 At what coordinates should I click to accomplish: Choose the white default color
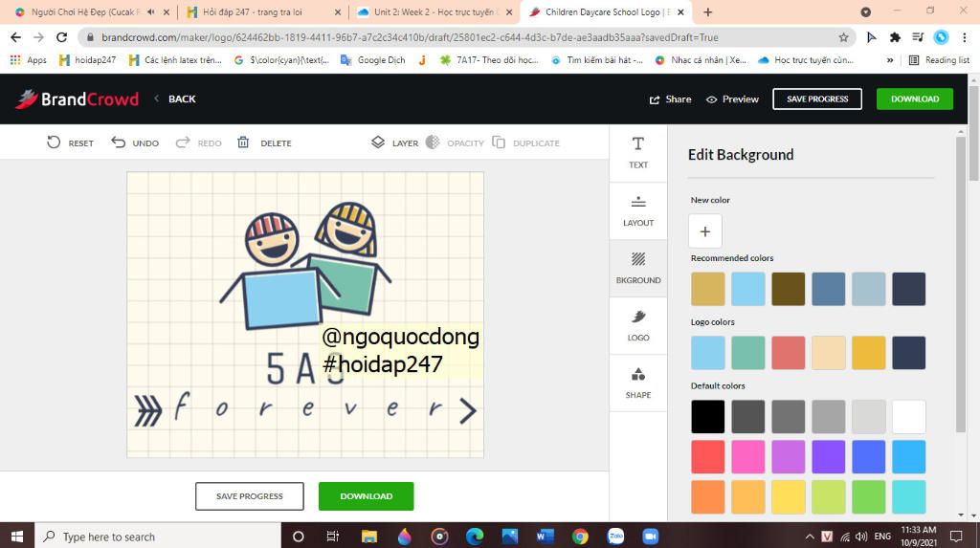coord(909,417)
